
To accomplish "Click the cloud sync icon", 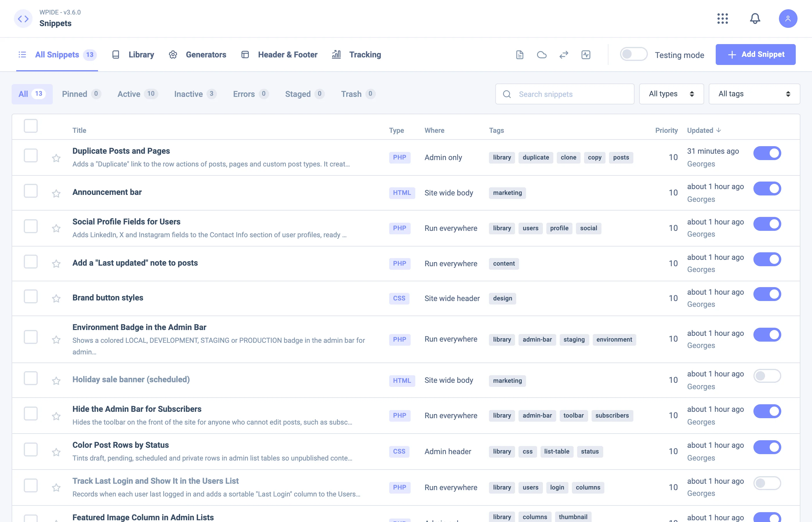I will 541,55.
